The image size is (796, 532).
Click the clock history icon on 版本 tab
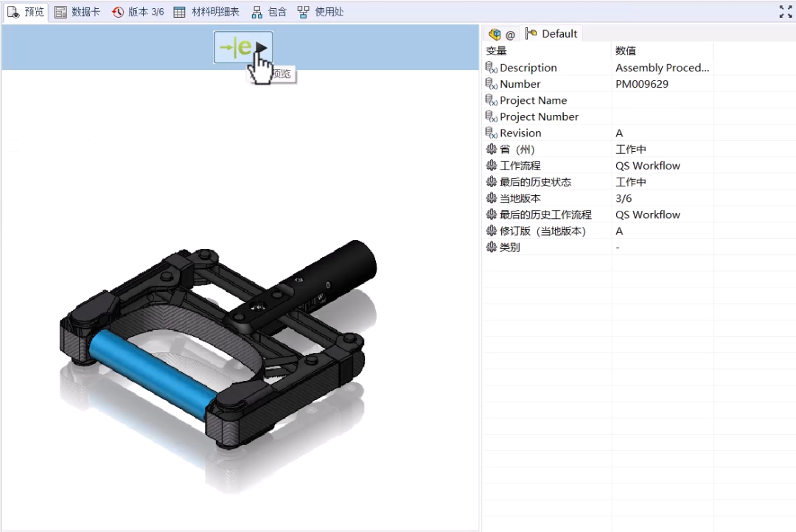(x=118, y=12)
